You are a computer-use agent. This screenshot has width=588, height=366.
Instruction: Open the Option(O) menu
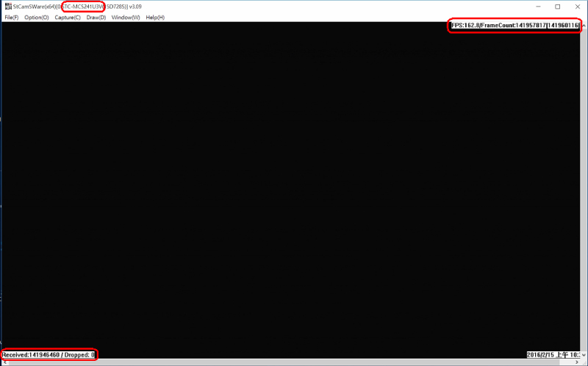coord(37,17)
